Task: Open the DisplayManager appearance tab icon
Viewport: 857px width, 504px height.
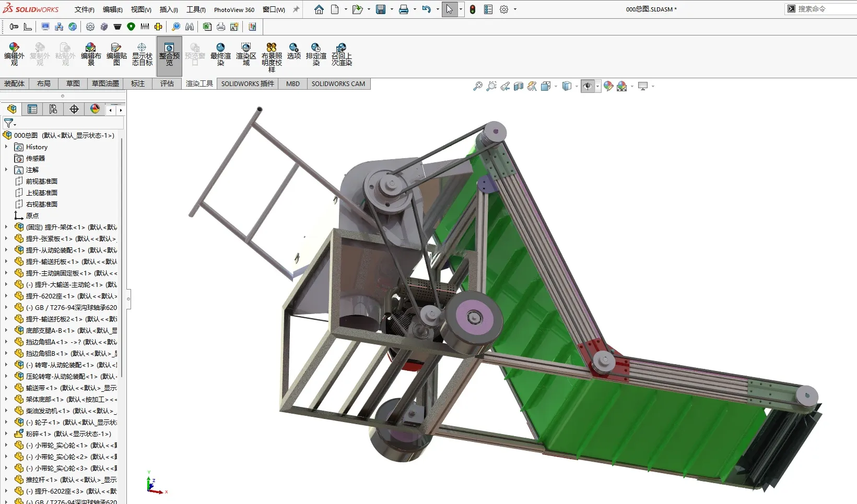Action: [95, 109]
